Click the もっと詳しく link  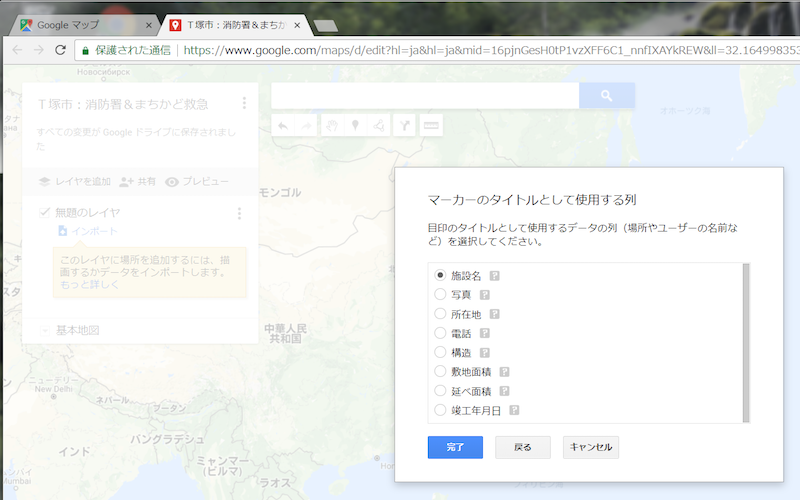[89, 285]
